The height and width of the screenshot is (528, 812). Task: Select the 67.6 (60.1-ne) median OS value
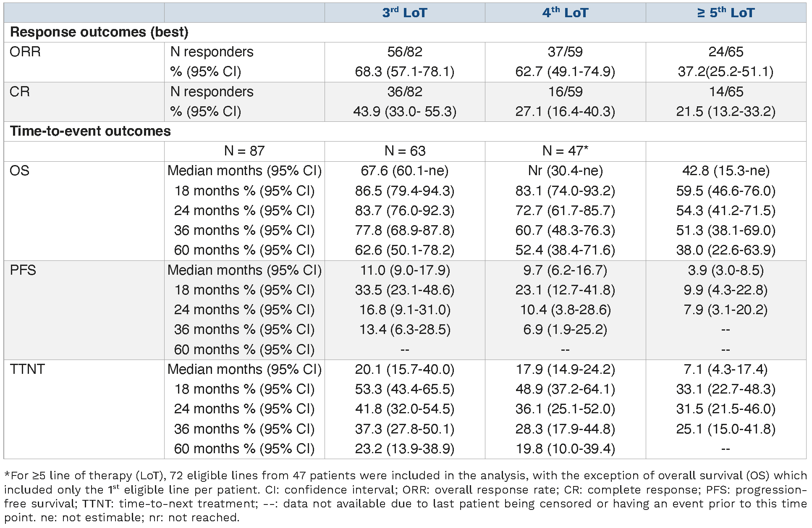coord(404,171)
